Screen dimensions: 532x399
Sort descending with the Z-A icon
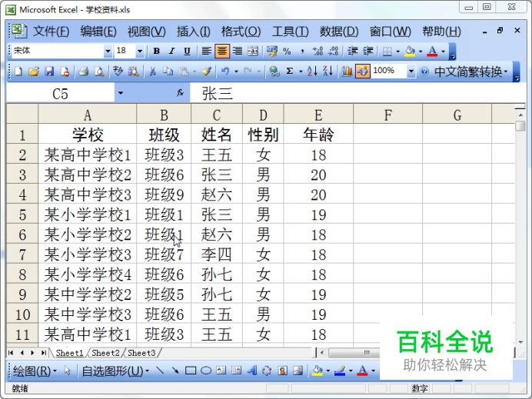point(328,71)
